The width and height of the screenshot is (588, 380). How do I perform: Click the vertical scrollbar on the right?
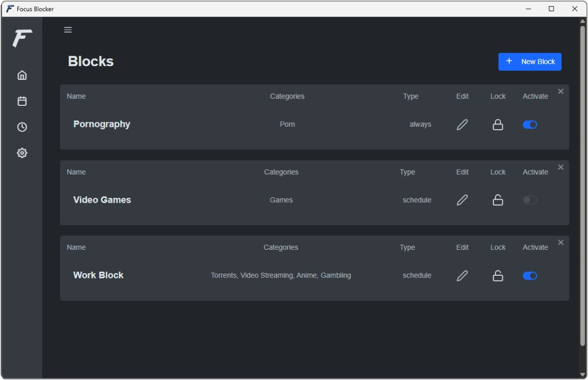coord(583,186)
